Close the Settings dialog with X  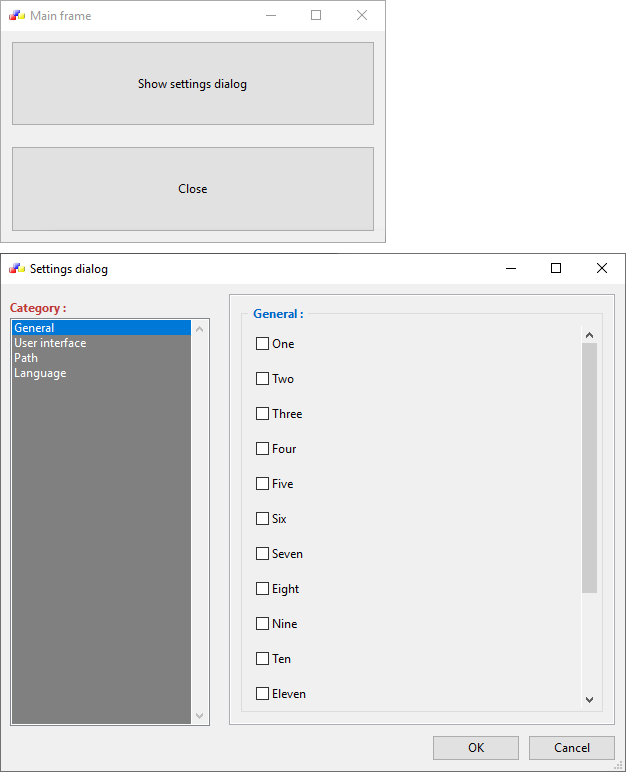[x=601, y=268]
